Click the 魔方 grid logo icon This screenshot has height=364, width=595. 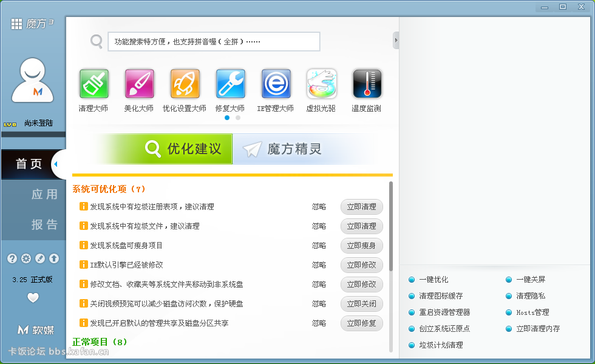16,24
